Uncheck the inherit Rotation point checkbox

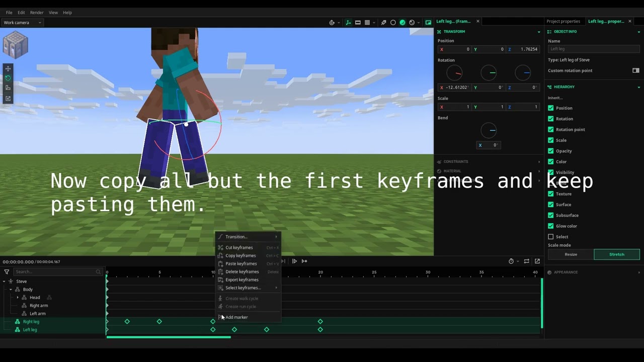point(550,129)
